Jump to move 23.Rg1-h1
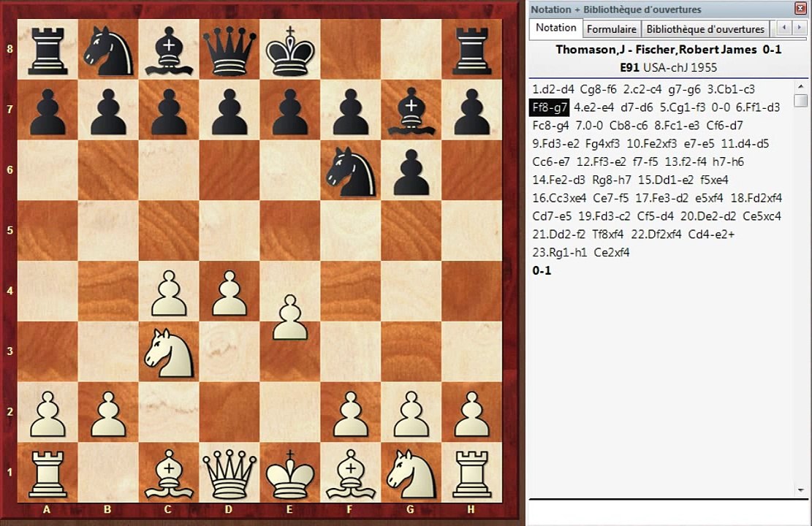Screen dimensions: 812x526 tap(559, 252)
